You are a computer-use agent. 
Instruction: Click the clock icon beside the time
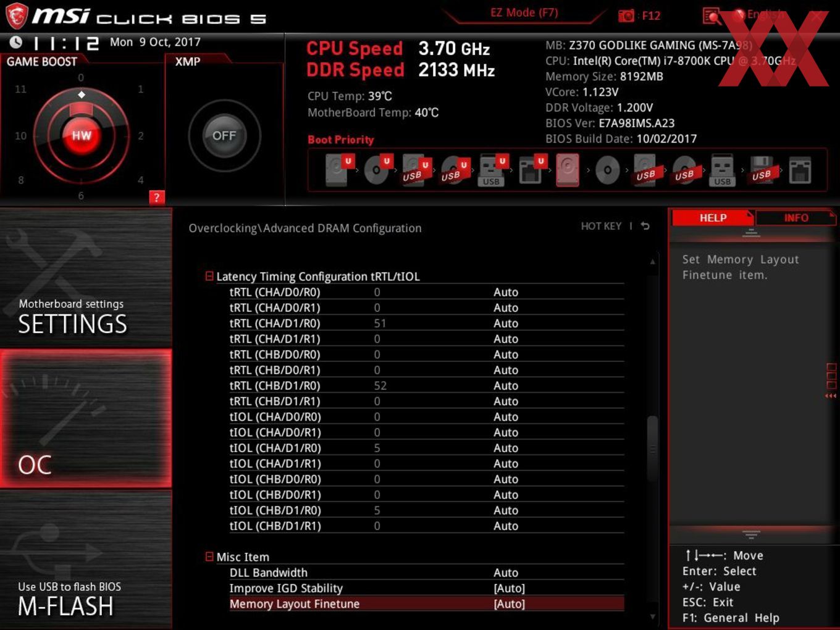(x=15, y=42)
